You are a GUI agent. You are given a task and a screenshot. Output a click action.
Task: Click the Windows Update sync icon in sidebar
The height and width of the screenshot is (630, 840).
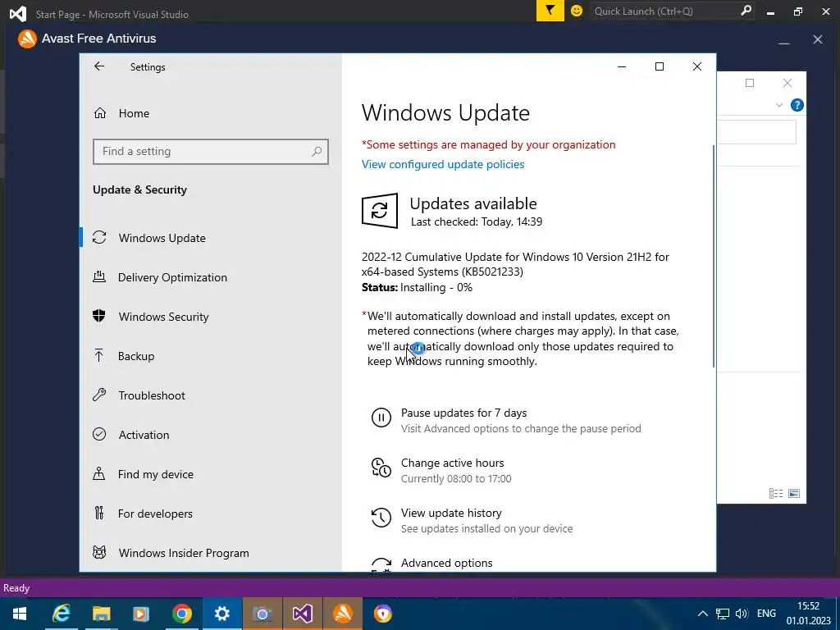coord(99,237)
